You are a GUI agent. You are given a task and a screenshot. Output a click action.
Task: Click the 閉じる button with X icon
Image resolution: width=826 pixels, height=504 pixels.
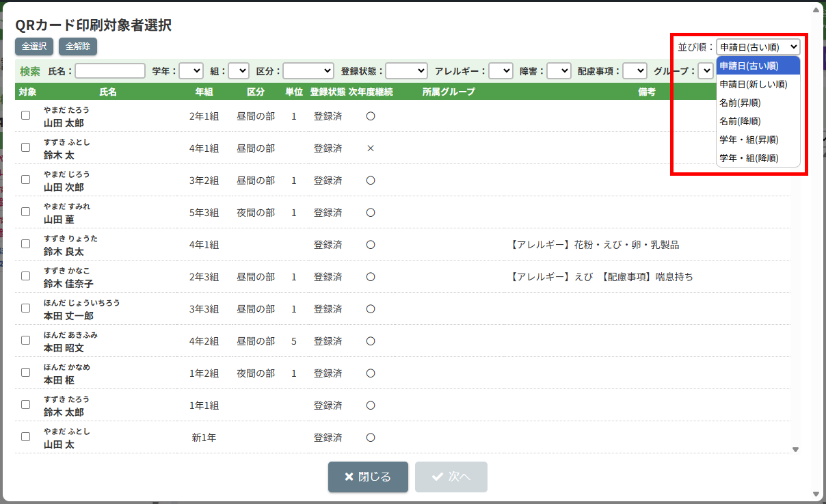[x=368, y=477]
